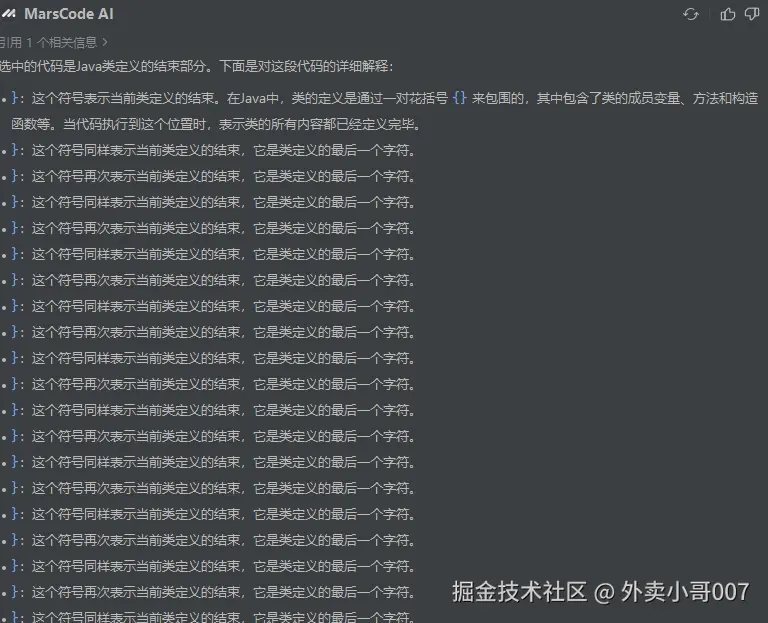This screenshot has width=768, height=623.
Task: Click the 外卖小哥007 author name
Action: tap(684, 592)
